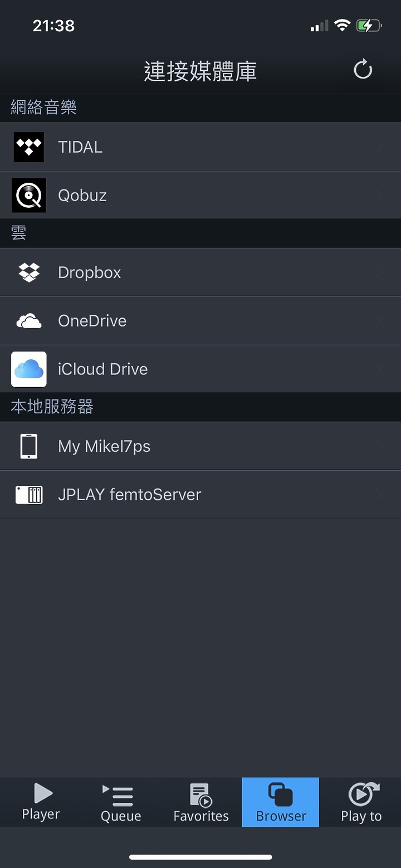Screen dimensions: 401x868
Task: Tap the JPLAY femtoServer server icon
Action: click(29, 495)
